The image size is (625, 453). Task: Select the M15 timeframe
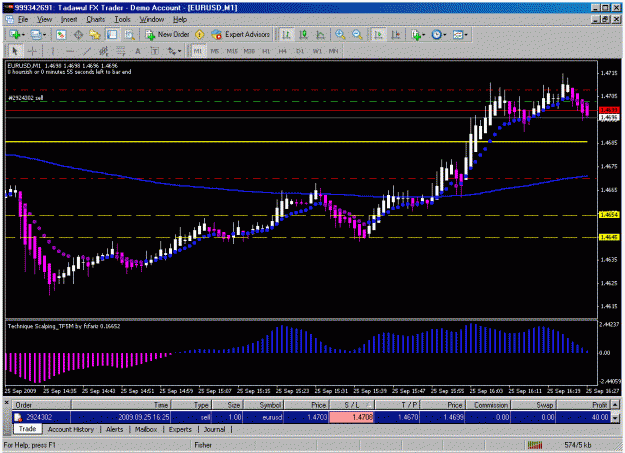[232, 51]
